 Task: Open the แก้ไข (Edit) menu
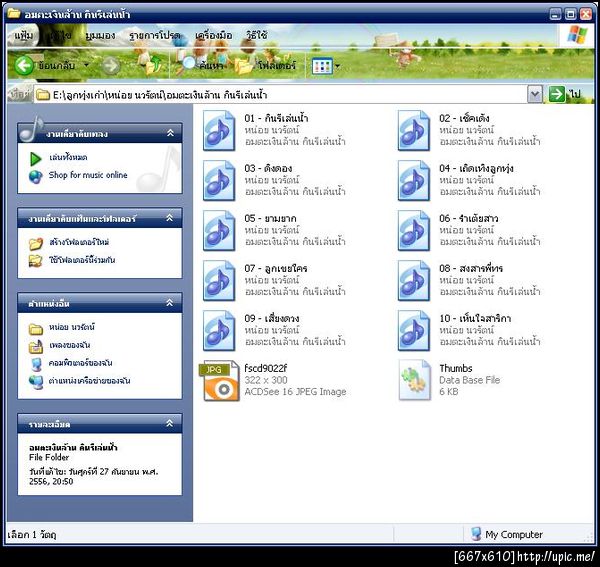pos(61,36)
